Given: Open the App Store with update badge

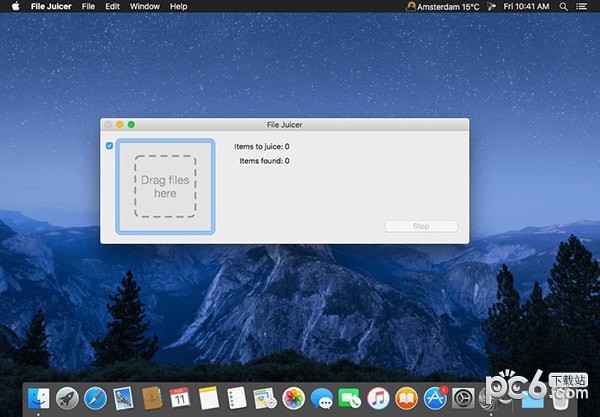Looking at the screenshot, I should point(435,398).
